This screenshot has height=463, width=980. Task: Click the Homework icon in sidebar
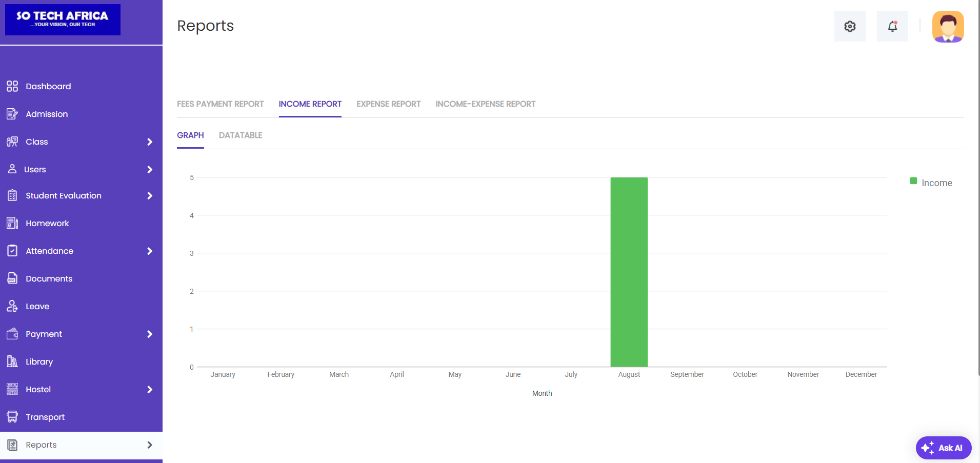click(12, 223)
